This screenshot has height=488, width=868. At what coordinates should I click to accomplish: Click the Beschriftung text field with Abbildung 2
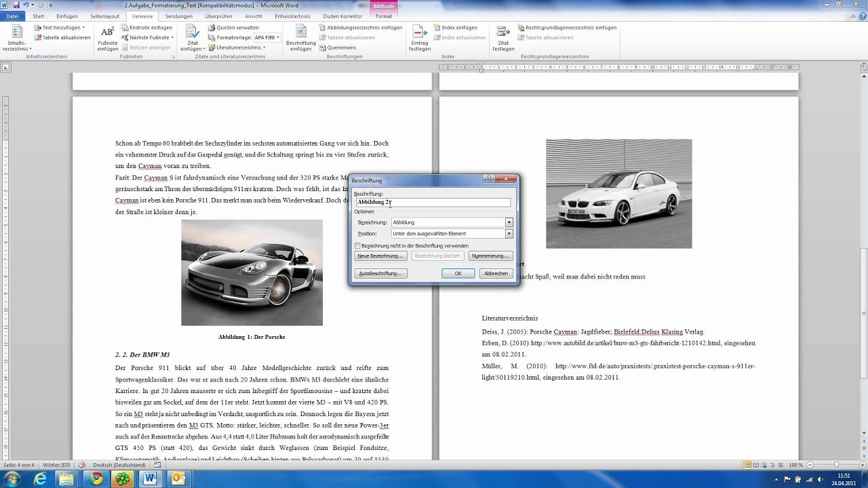[433, 202]
